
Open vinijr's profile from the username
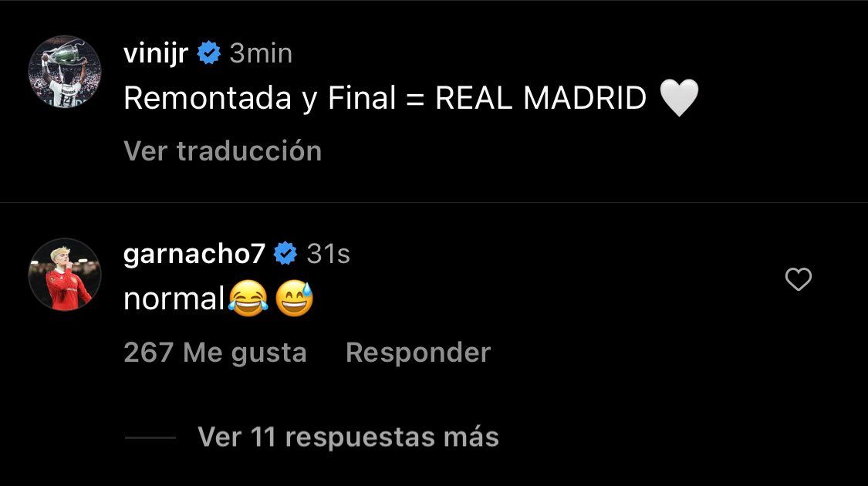pyautogui.click(x=157, y=52)
